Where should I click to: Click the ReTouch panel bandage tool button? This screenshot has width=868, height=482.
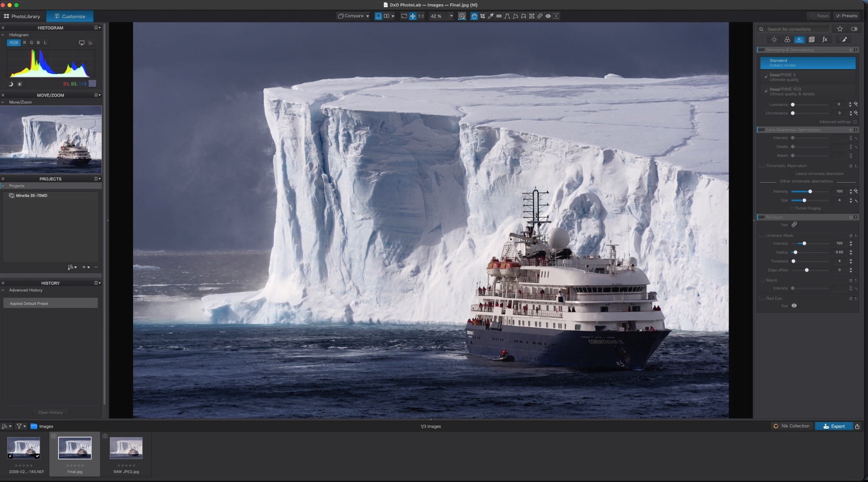794,224
